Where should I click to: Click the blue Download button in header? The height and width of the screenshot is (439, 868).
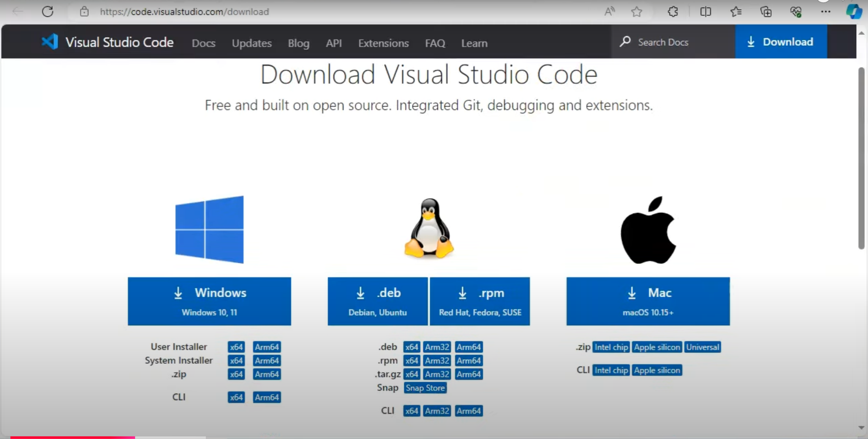tap(780, 42)
